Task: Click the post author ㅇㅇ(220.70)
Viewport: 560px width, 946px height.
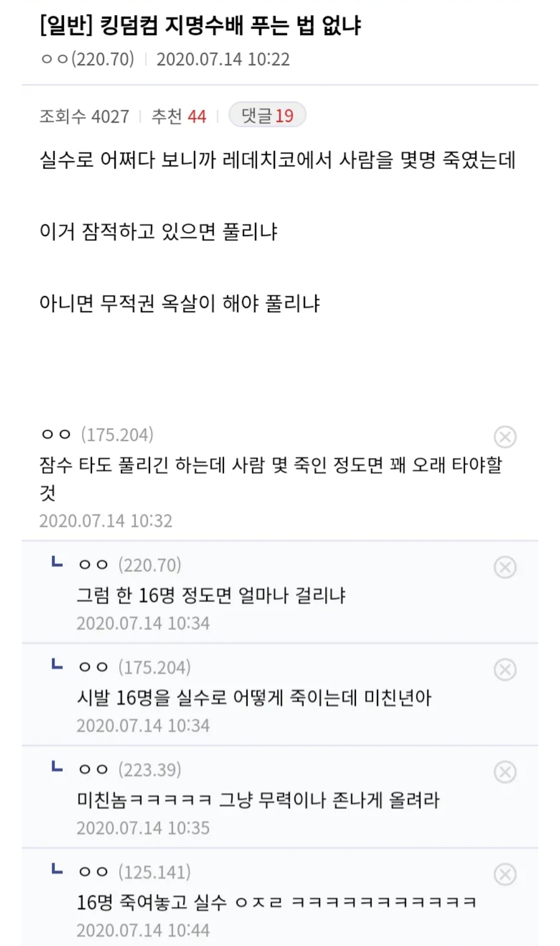Action: (x=87, y=59)
